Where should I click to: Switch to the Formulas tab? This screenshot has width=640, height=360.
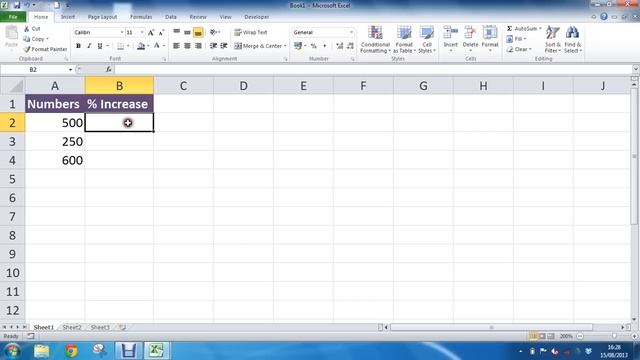141,17
